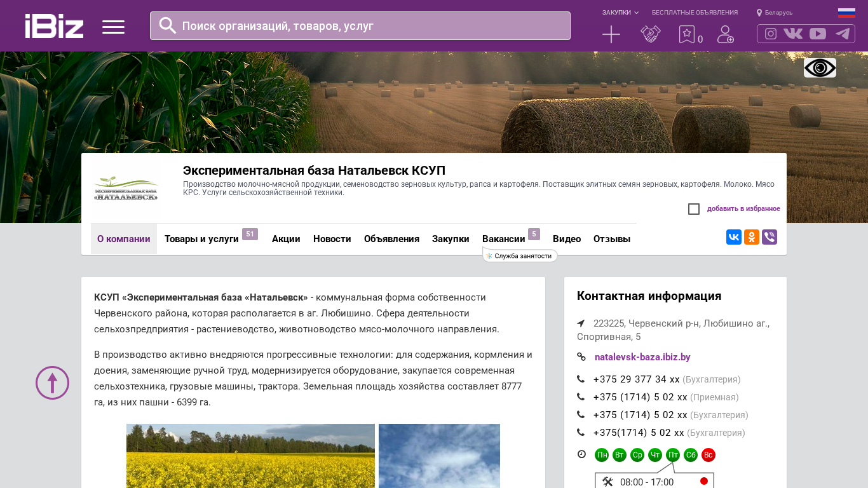
Task: Open the Telegram icon in header
Action: click(843, 34)
